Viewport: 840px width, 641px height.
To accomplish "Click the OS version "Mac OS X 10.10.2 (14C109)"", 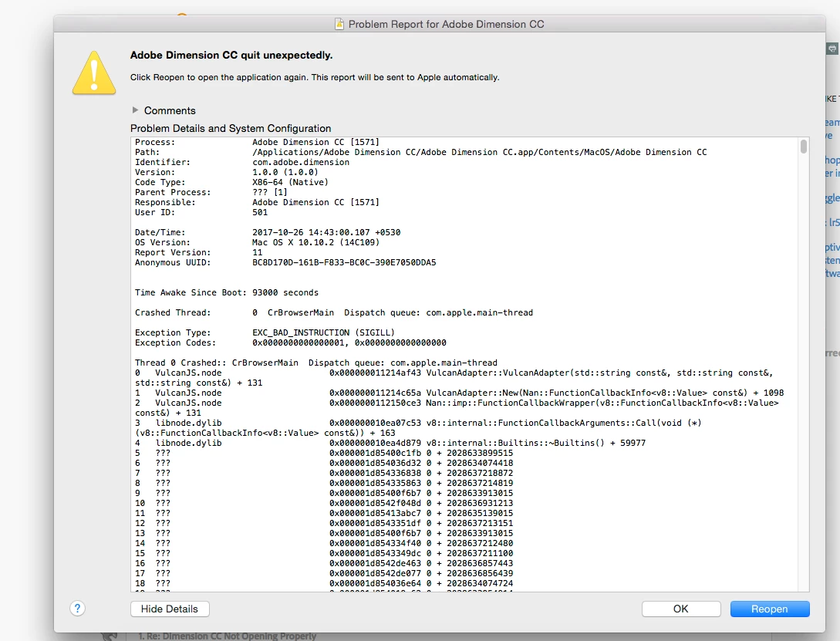I will 315,242.
